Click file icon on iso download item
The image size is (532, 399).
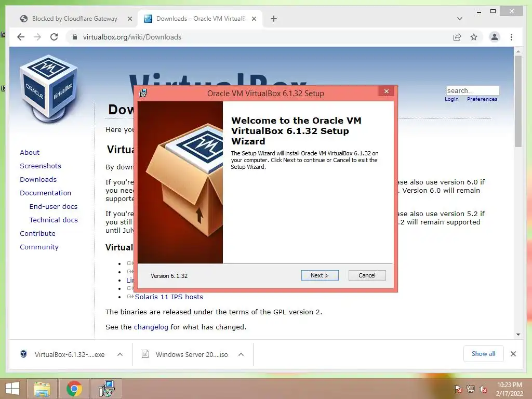(x=145, y=354)
